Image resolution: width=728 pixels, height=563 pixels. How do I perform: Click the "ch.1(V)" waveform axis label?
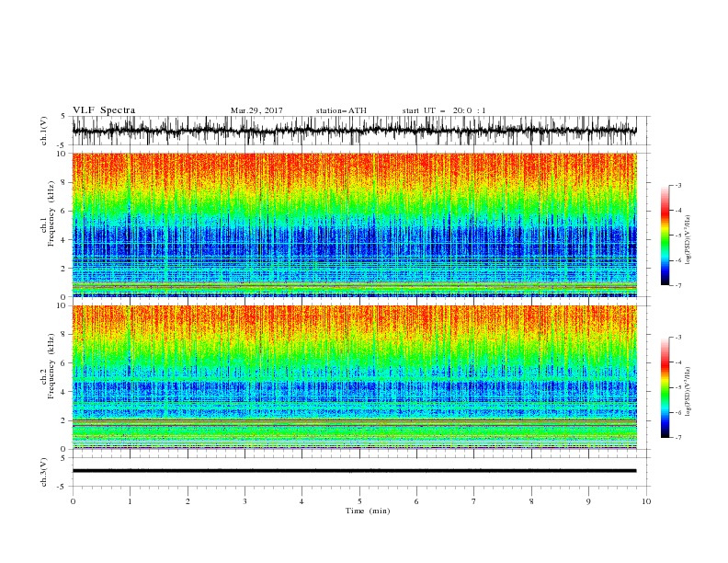click(44, 131)
